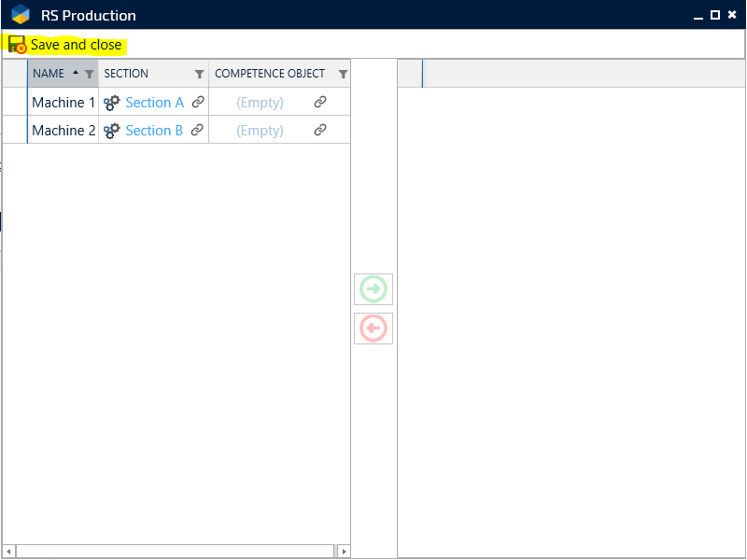Open the SECTION column filter
Viewport: 747px width, 560px height.
(199, 74)
